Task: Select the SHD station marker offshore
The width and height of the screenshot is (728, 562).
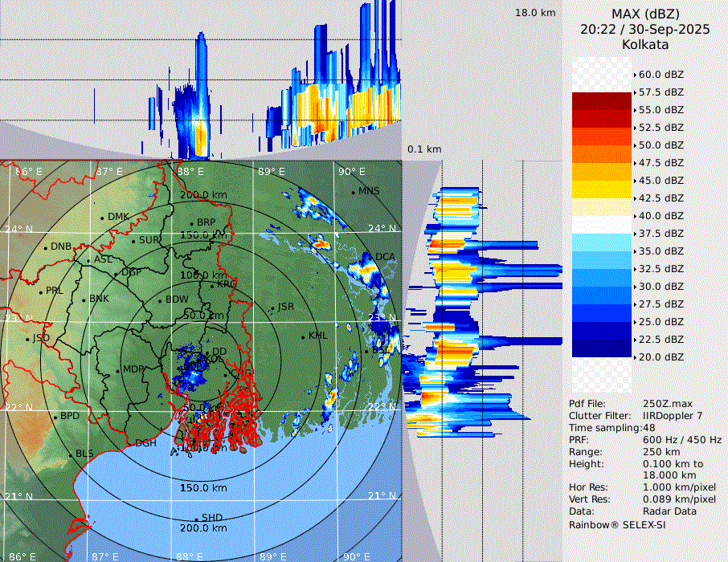Action: (196, 518)
